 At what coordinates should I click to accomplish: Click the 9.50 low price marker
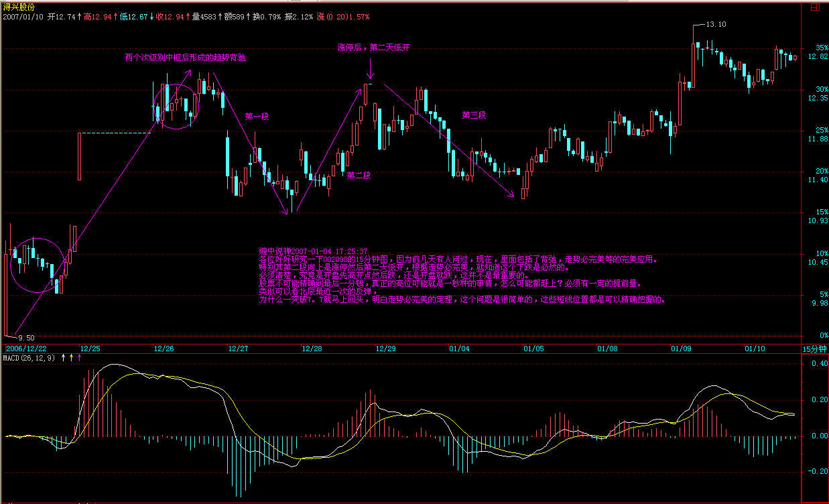pos(25,338)
